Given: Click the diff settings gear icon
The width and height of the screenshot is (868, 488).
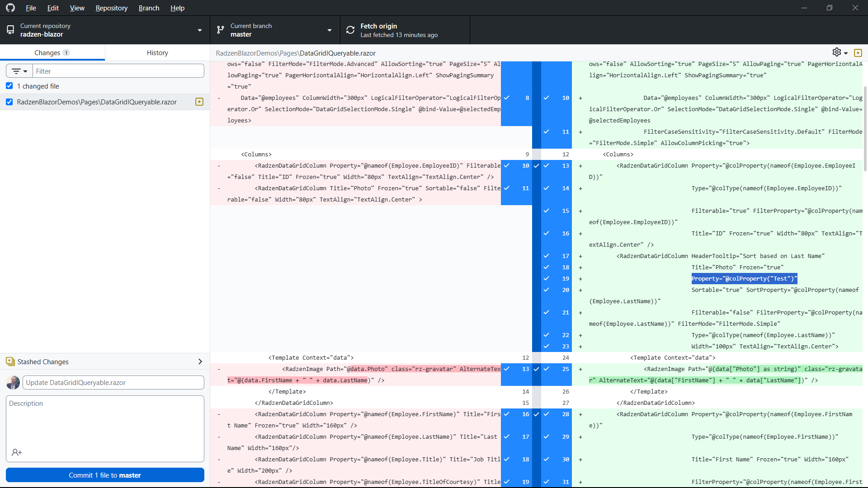Looking at the screenshot, I should point(837,52).
